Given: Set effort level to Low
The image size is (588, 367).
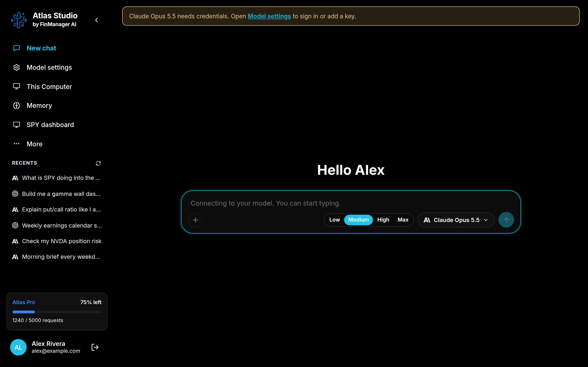Looking at the screenshot, I should point(334,220).
